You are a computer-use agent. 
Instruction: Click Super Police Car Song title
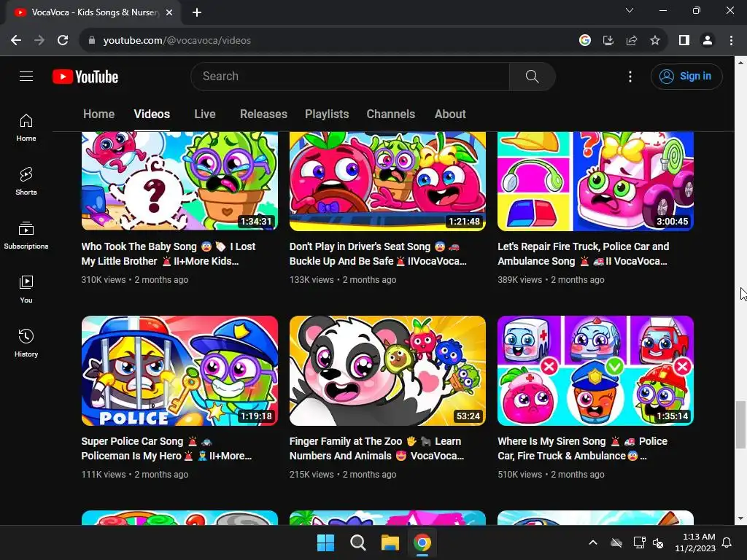point(166,448)
